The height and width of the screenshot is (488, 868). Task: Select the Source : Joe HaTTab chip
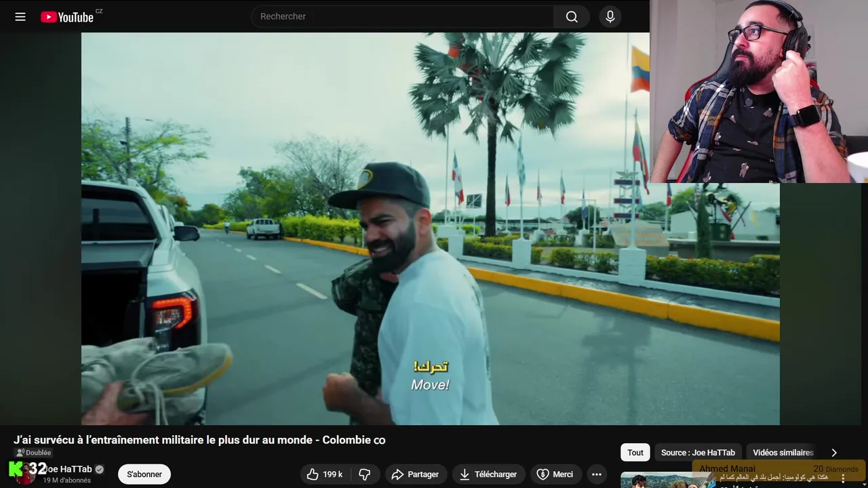698,453
